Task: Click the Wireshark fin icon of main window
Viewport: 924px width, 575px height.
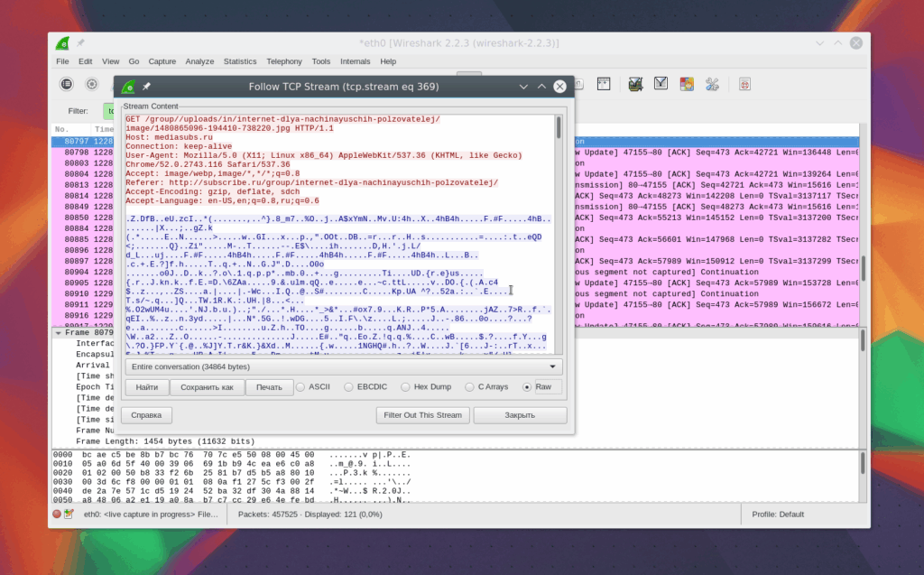Action: (62, 43)
